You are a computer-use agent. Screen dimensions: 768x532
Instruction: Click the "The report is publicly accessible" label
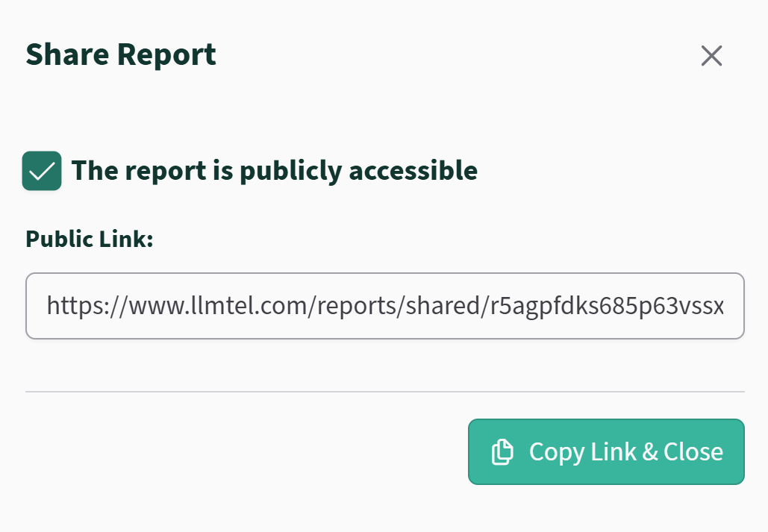point(274,171)
